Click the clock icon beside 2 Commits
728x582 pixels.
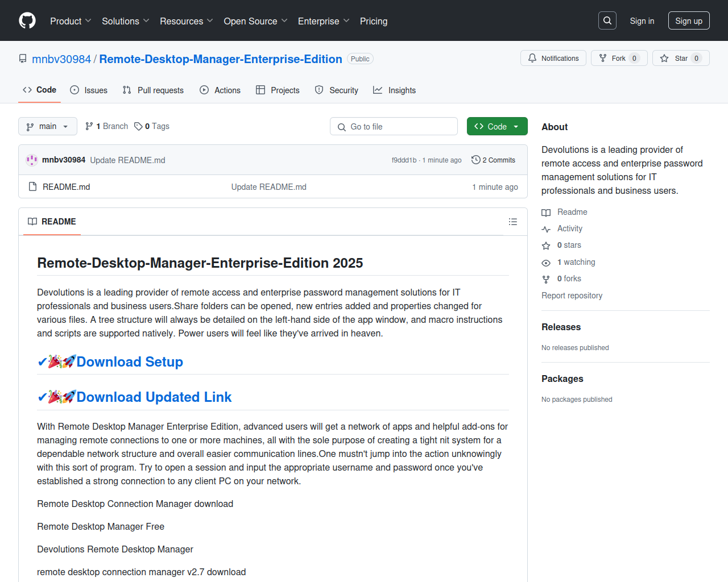tap(476, 160)
